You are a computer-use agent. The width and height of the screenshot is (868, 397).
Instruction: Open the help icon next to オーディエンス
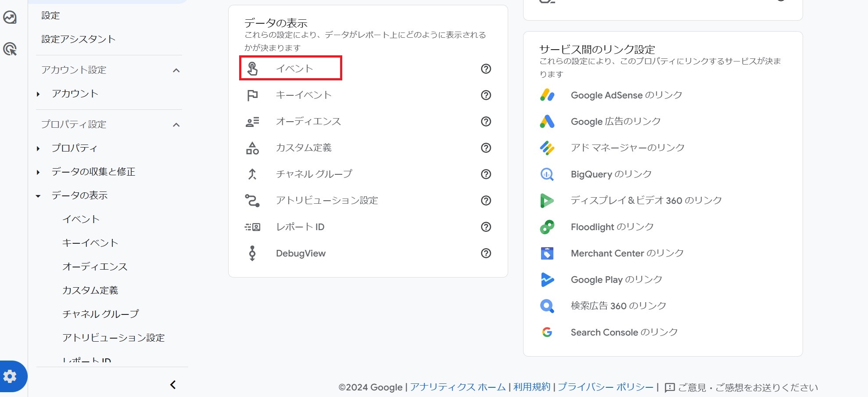tap(485, 122)
